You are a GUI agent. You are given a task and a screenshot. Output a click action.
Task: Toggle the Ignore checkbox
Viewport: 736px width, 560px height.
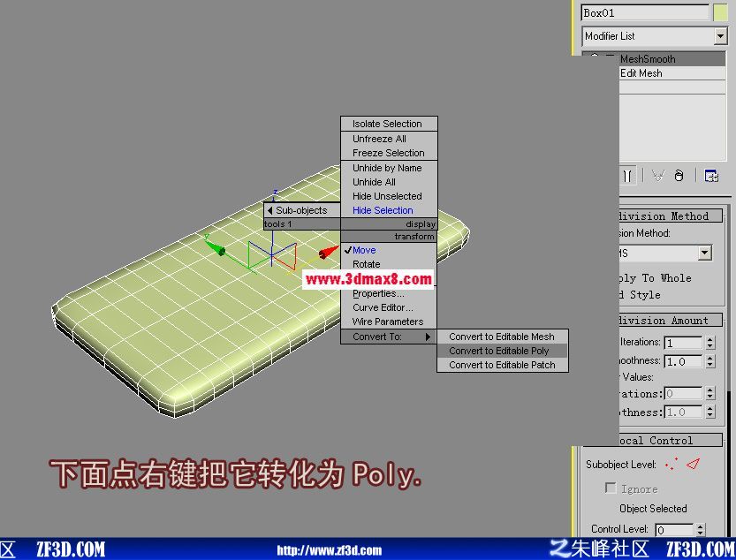(x=611, y=488)
